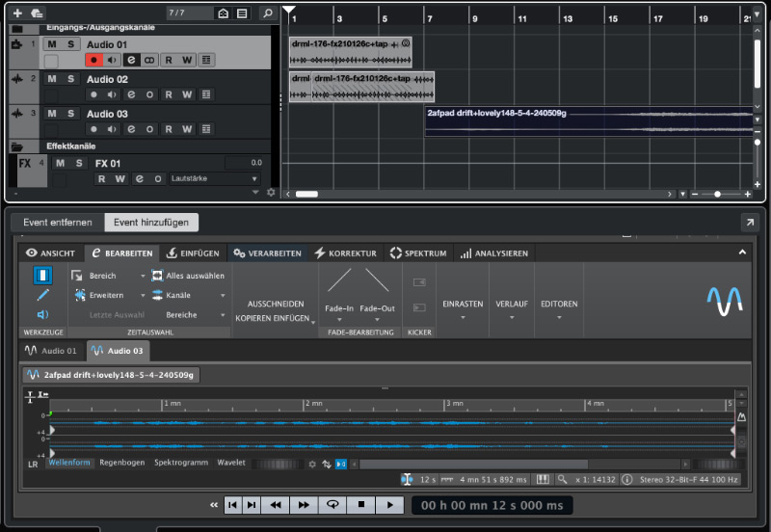Open Audio 01 lanes icon
The width and height of the screenshot is (771, 532).
206,60
